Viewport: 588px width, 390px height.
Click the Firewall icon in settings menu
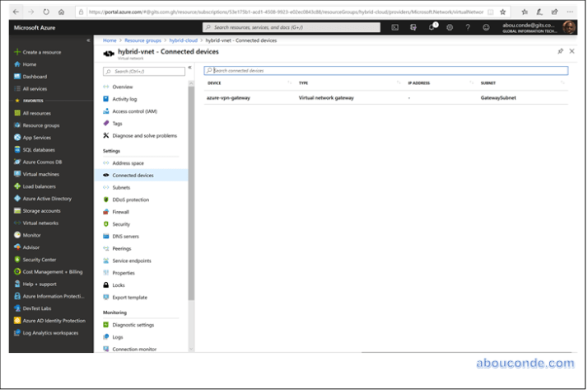click(105, 212)
